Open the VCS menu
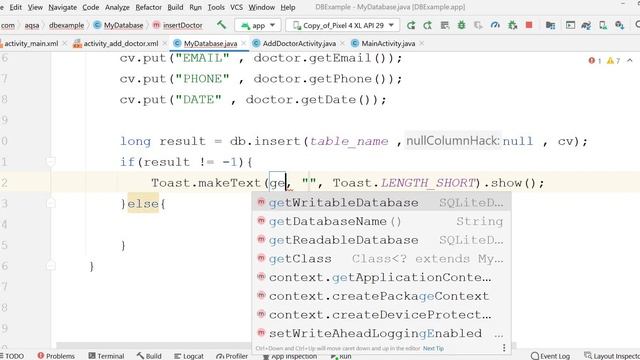Screen dimensions: 640x360 click(236, 7)
